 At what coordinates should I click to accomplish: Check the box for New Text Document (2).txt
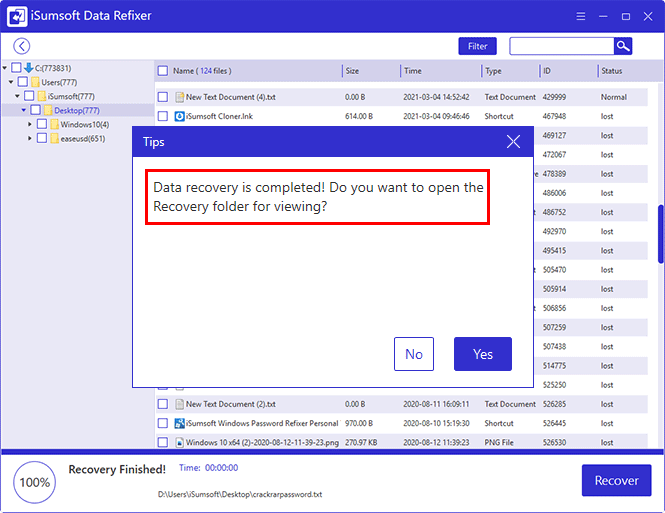point(163,404)
